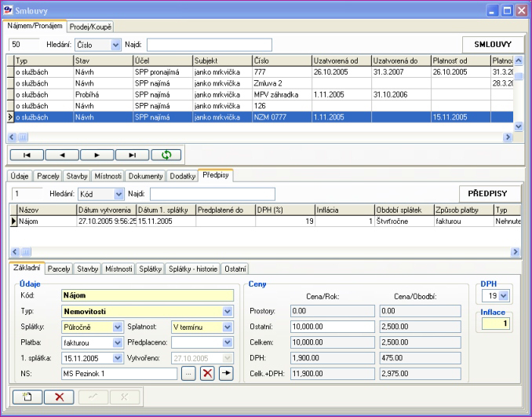
Task: Open NS browse button with ellipsis
Action: pyautogui.click(x=188, y=374)
